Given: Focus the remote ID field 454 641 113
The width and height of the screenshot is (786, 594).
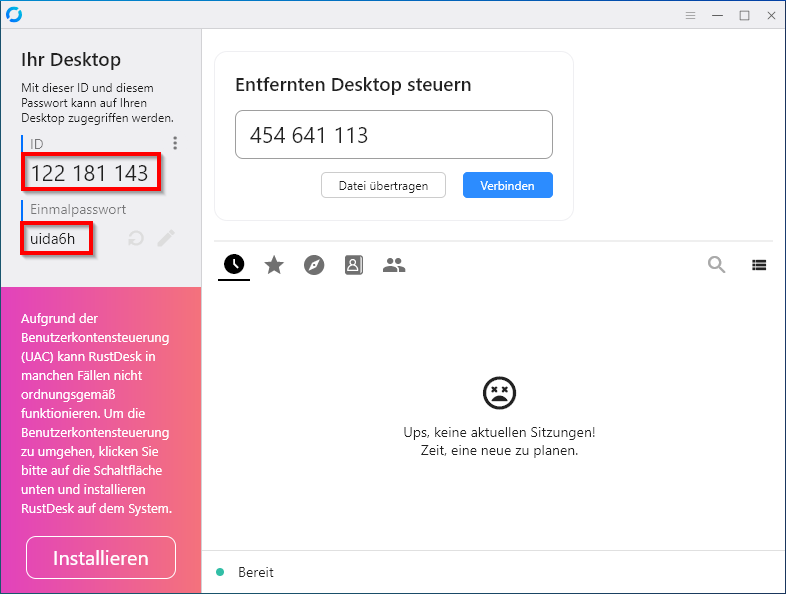Looking at the screenshot, I should (394, 134).
